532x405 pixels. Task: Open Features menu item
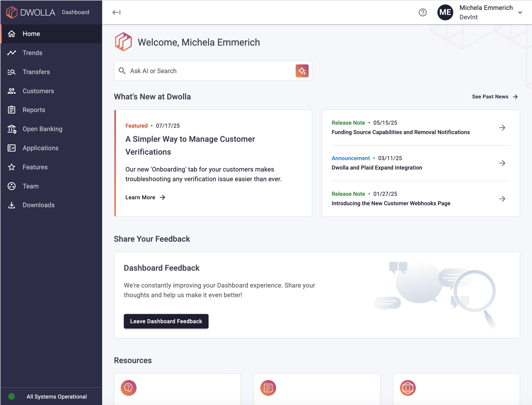point(51,167)
